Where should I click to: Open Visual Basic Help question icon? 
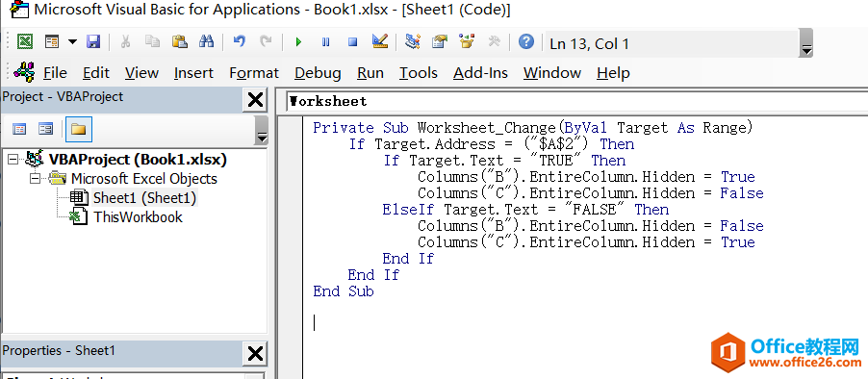(x=526, y=42)
